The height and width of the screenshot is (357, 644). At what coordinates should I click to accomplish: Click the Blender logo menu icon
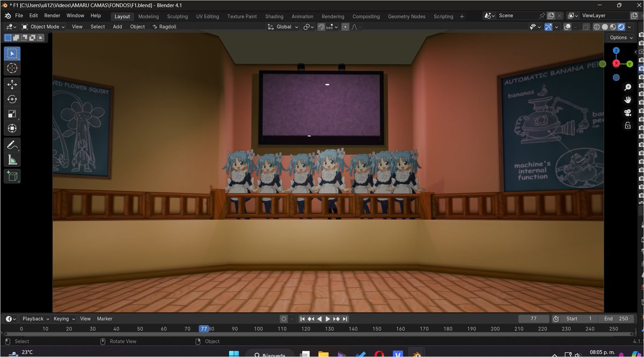tap(8, 16)
